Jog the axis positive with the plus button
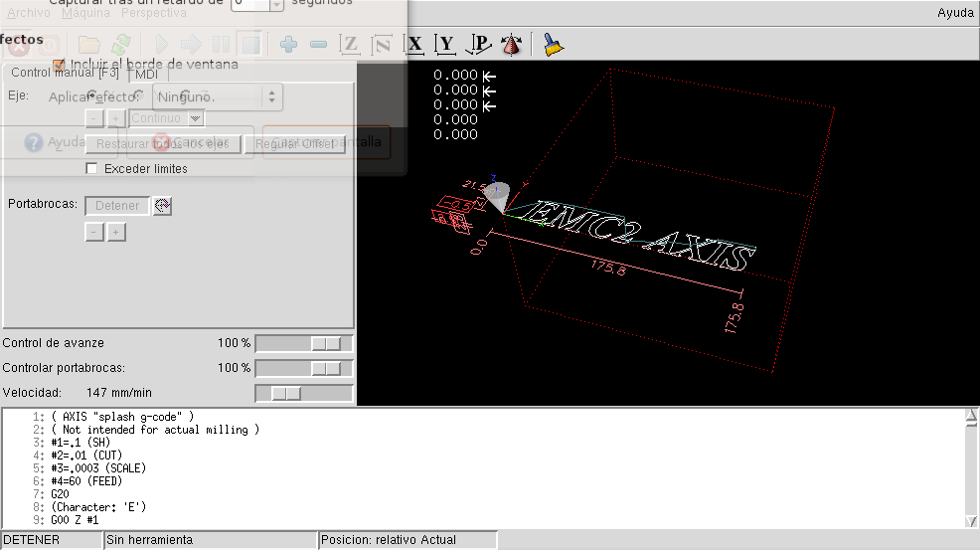This screenshot has height=550, width=980. (x=116, y=118)
